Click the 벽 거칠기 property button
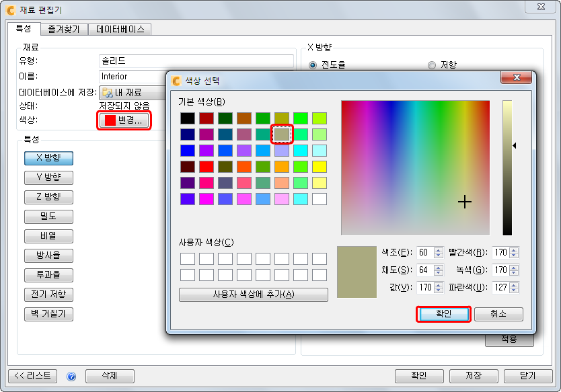The height and width of the screenshot is (392, 561). (x=48, y=314)
